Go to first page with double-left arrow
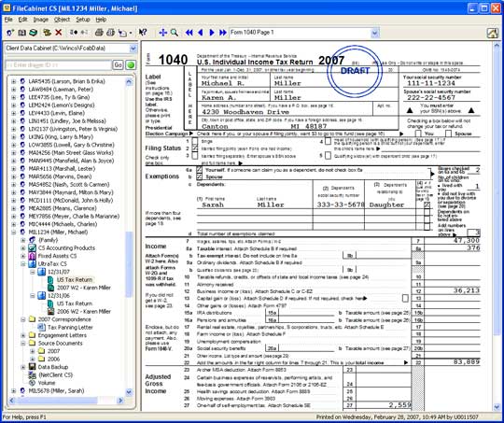This screenshot has height=423, width=504. tap(189, 33)
